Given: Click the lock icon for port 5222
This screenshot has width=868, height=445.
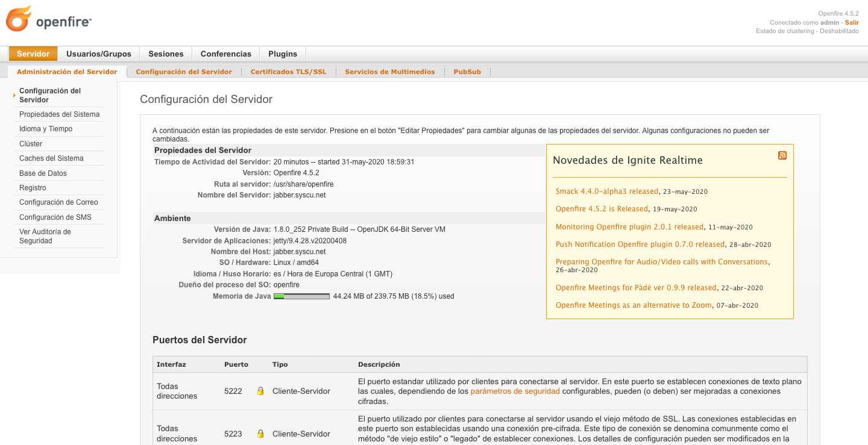Looking at the screenshot, I should pos(260,391).
